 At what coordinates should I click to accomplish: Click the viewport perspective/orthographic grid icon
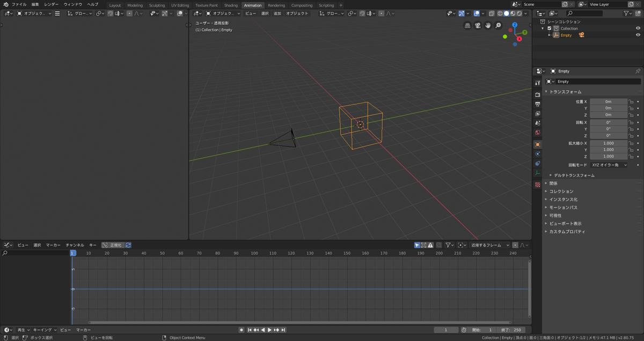point(467,25)
